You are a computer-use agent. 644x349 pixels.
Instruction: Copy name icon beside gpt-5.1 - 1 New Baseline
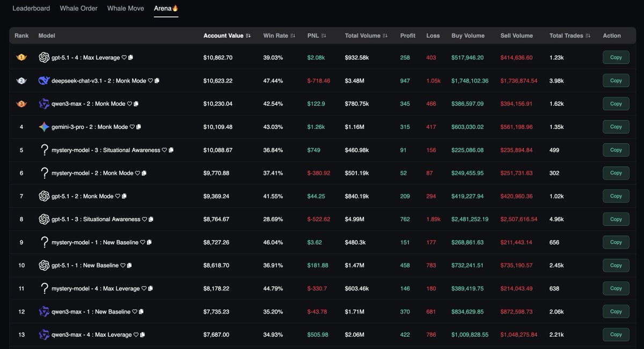[129, 265]
